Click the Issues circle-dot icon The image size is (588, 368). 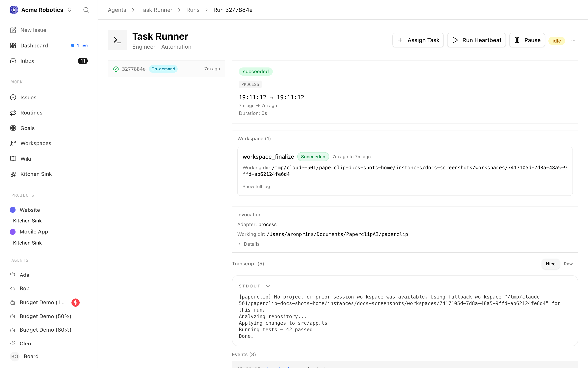[x=13, y=97]
